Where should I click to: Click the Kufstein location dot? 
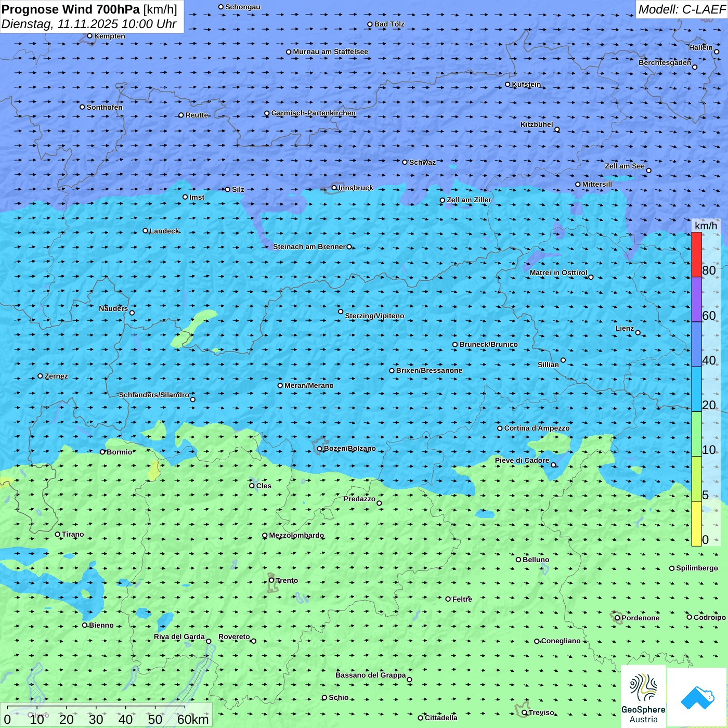(508, 84)
